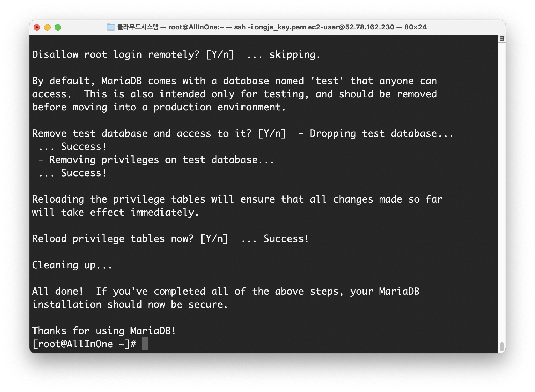Click the folder proxy icon in title bar
The height and width of the screenshot is (392, 535).
[x=111, y=27]
